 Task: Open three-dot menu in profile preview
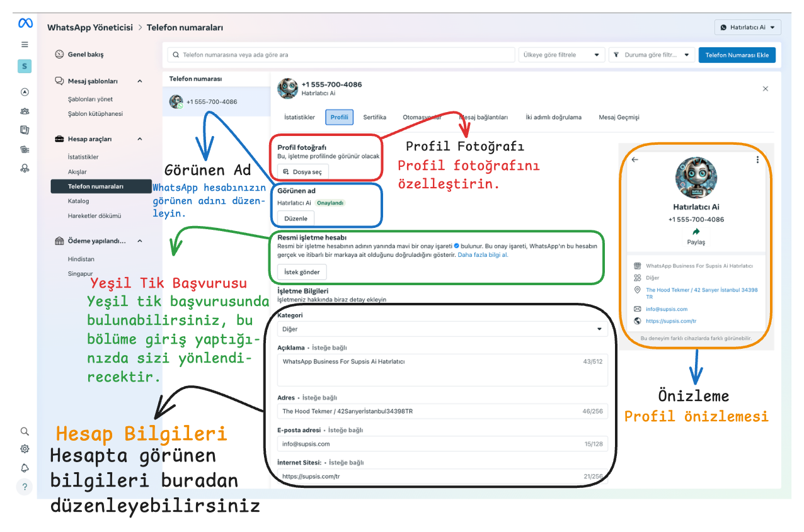coord(757,160)
